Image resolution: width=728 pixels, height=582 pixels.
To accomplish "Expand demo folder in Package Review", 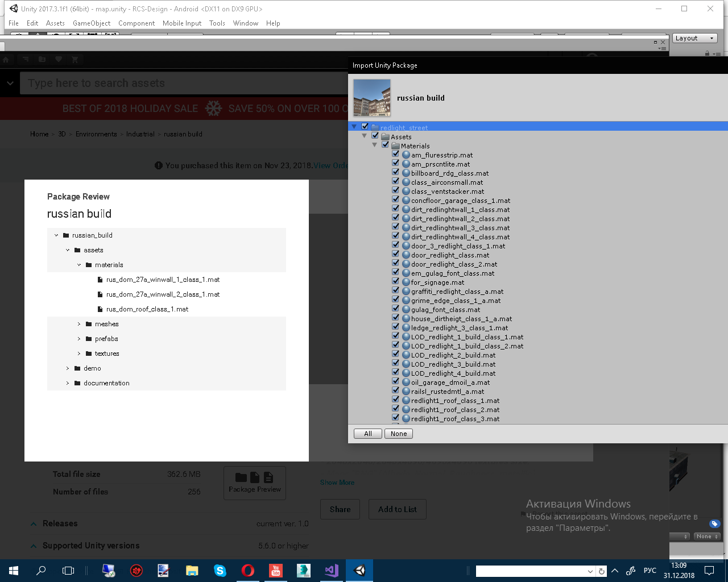I will pyautogui.click(x=68, y=368).
